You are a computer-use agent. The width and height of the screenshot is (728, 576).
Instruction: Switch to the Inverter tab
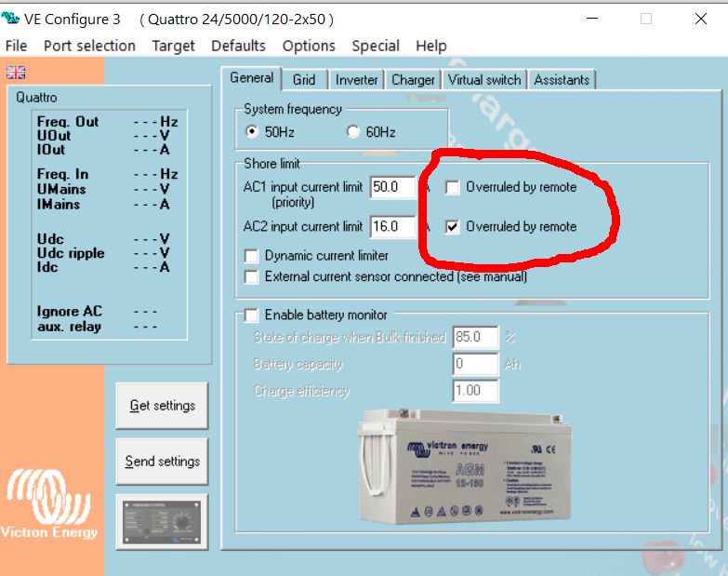357,80
